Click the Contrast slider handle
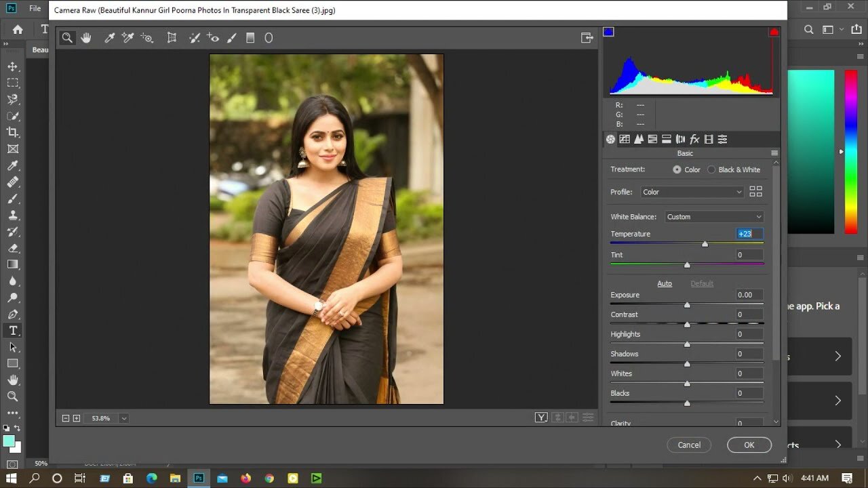Viewport: 868px width, 488px height. (x=687, y=325)
